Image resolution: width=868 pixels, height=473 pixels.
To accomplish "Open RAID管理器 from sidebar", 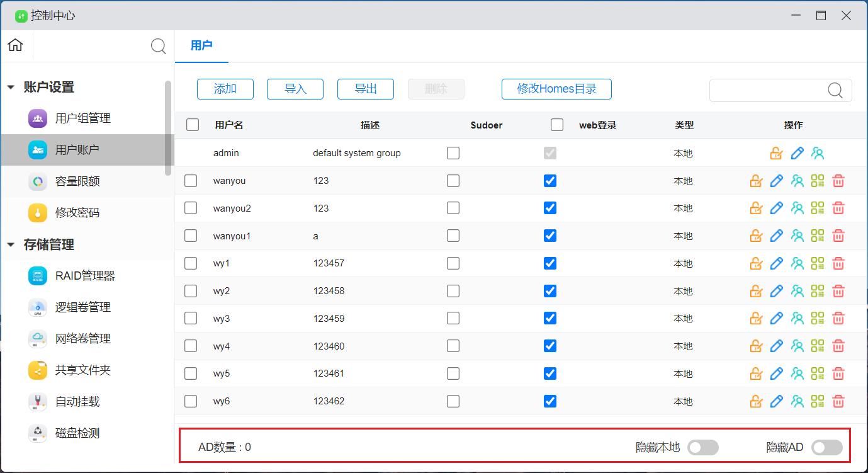I will click(84, 276).
